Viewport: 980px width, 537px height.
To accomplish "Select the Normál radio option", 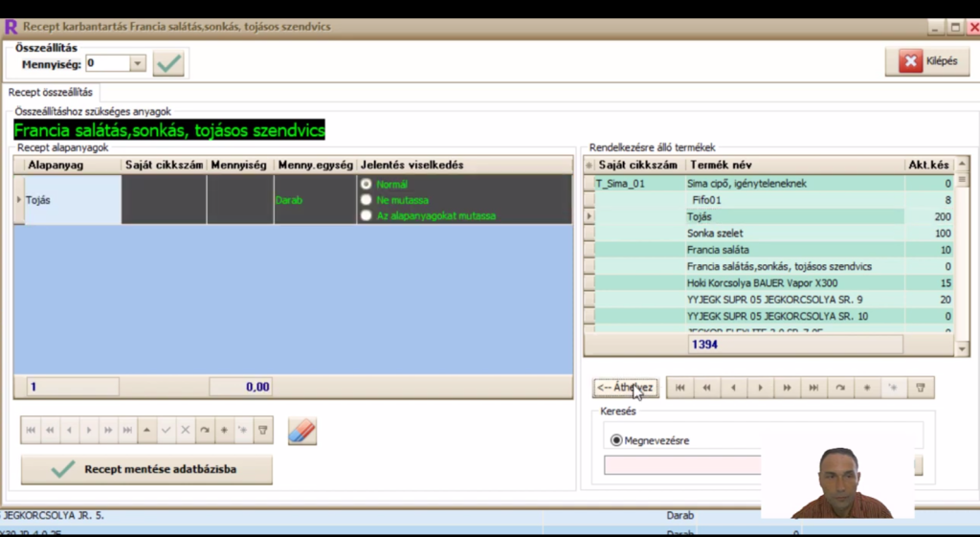I will pyautogui.click(x=366, y=184).
